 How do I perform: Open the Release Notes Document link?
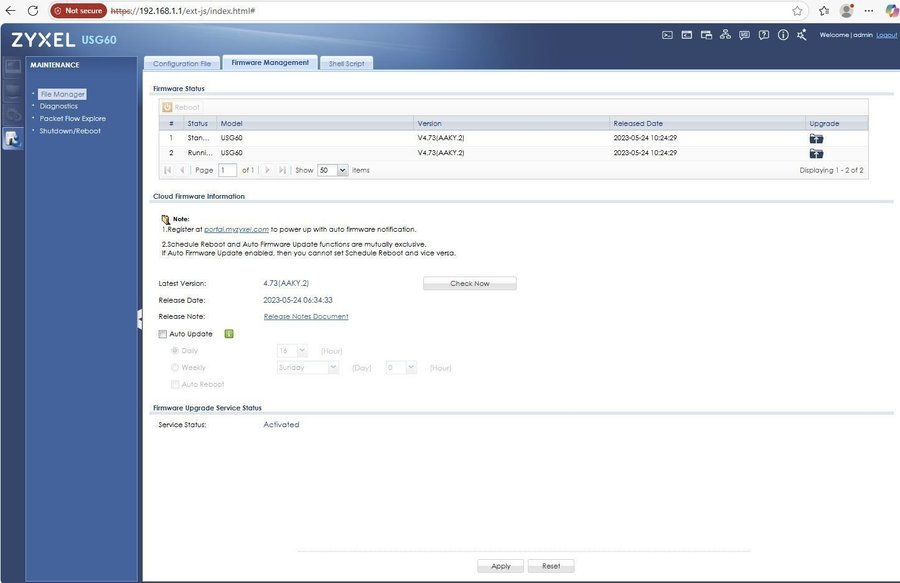pos(306,317)
